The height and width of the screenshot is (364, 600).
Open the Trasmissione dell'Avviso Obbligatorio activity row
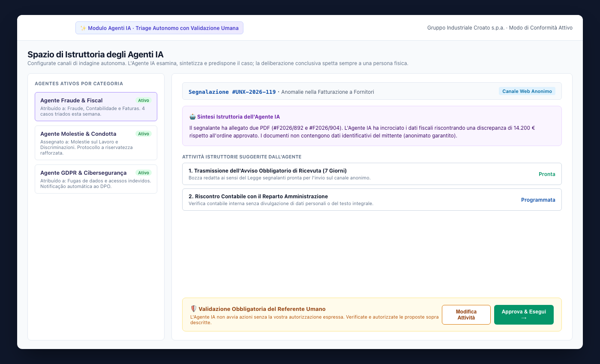(x=372, y=174)
